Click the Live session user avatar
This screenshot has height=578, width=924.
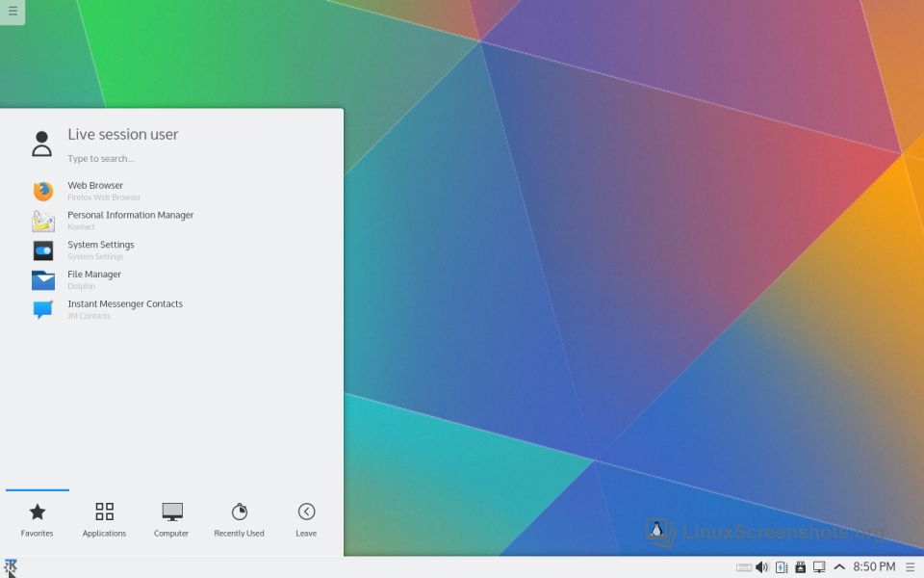41,144
